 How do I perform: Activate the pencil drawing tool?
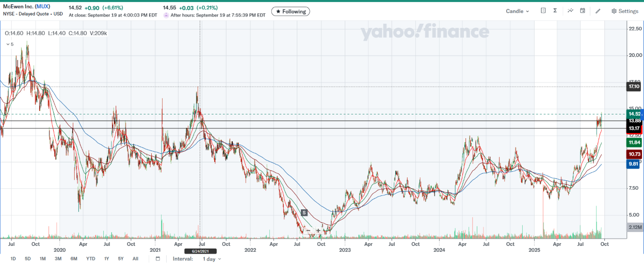598,11
